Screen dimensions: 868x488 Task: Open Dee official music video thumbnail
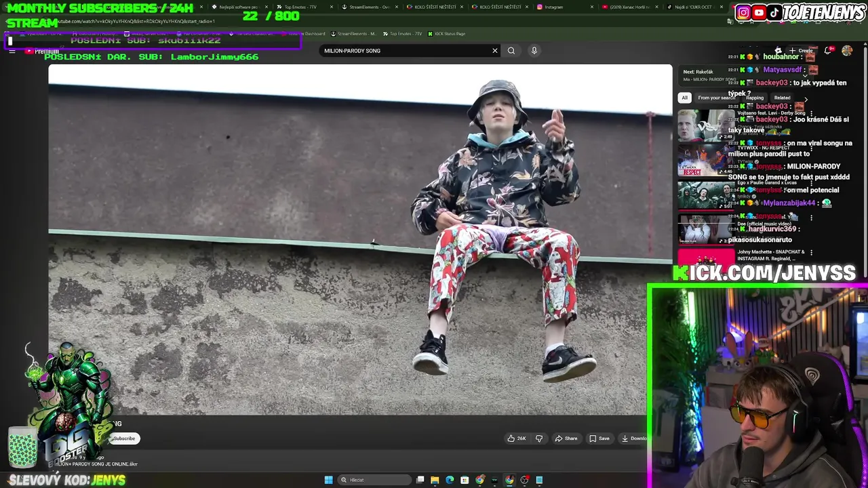[x=705, y=231]
